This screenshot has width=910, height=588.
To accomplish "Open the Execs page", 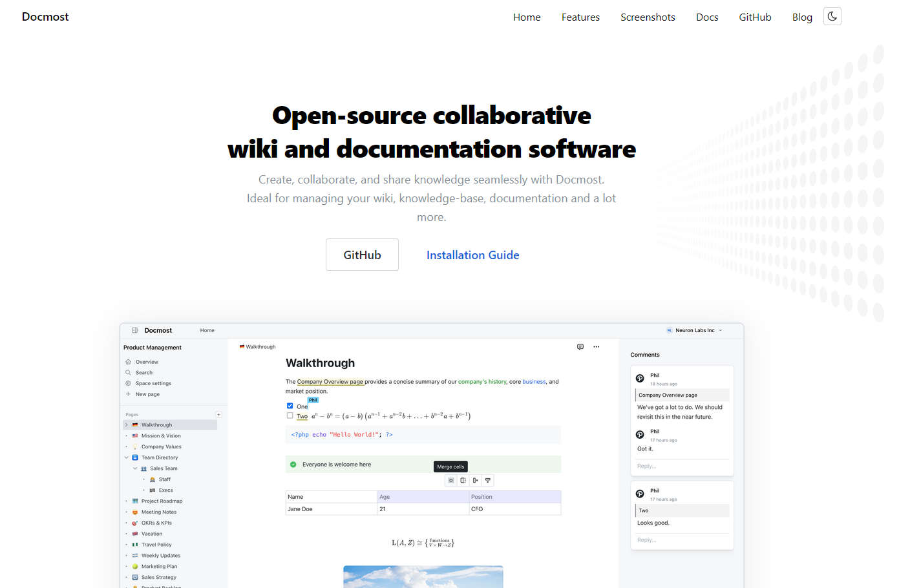I will tap(166, 490).
